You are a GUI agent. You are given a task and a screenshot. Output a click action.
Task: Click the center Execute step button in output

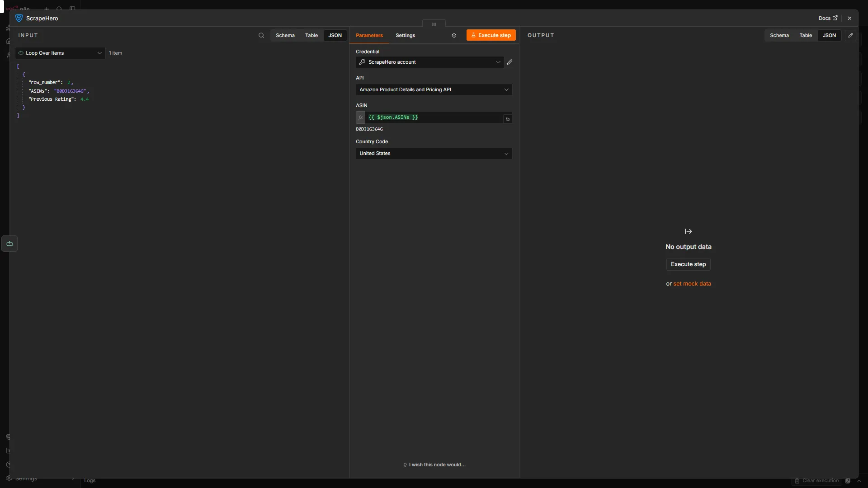(x=688, y=264)
